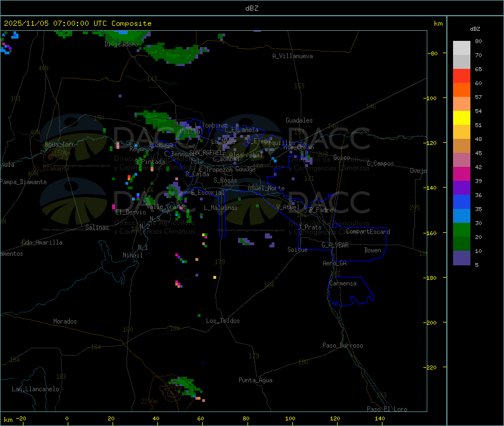
Task: Click the timestamp 2025/11/05 07:00:00 UTC Composite
Action: (x=78, y=24)
